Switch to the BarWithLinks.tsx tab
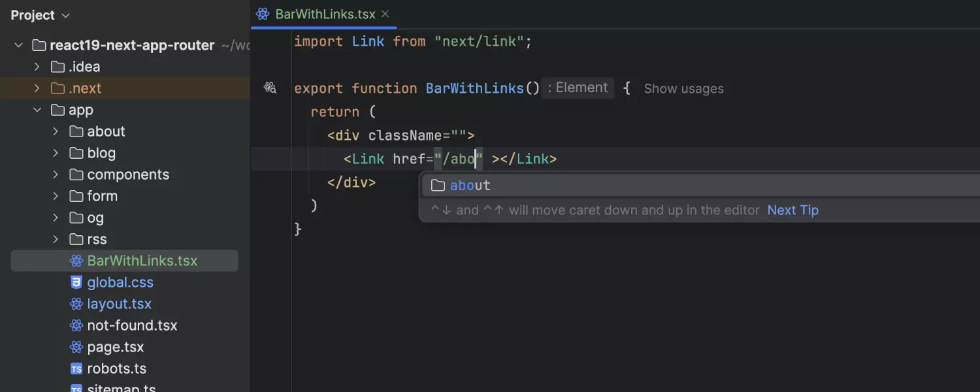Screen dimensions: 980x392 point(325,14)
